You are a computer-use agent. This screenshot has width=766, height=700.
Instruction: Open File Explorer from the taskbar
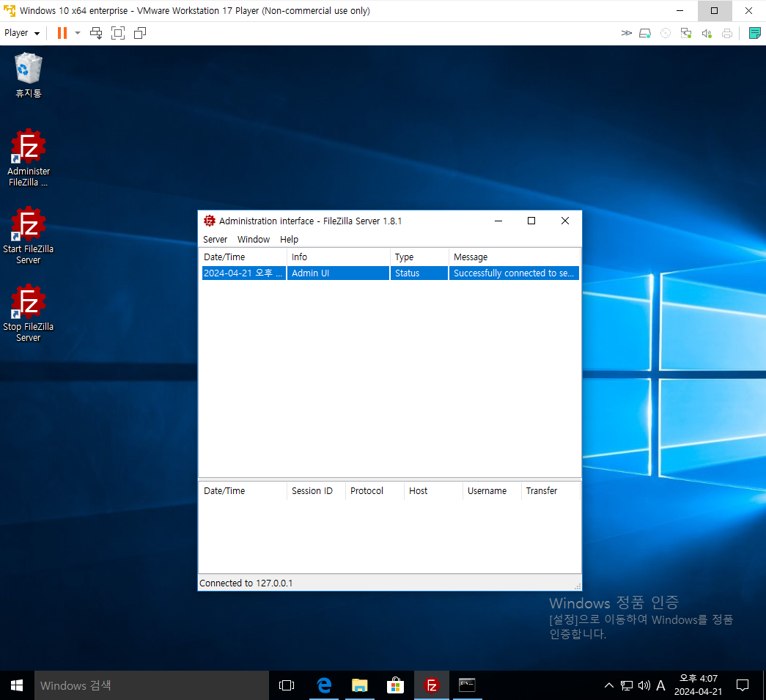(360, 685)
